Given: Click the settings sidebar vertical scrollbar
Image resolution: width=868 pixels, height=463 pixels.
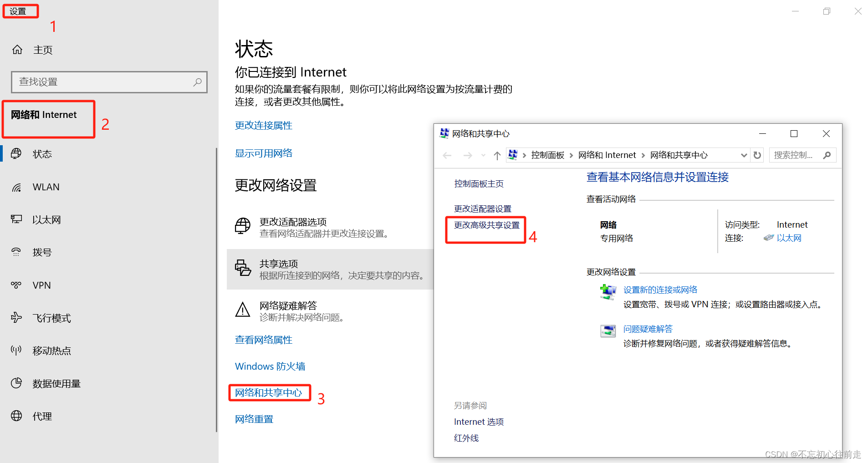Looking at the screenshot, I should [x=217, y=290].
